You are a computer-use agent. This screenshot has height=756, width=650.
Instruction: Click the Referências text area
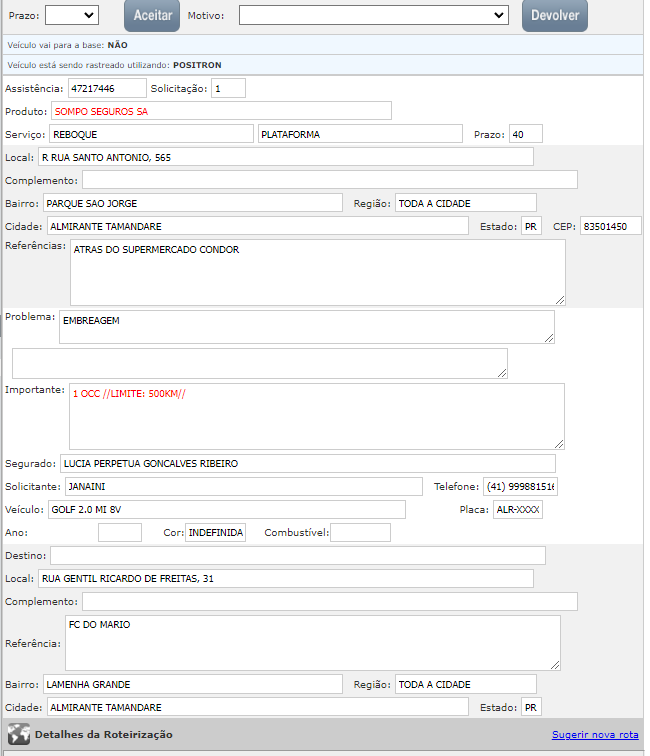[317, 272]
